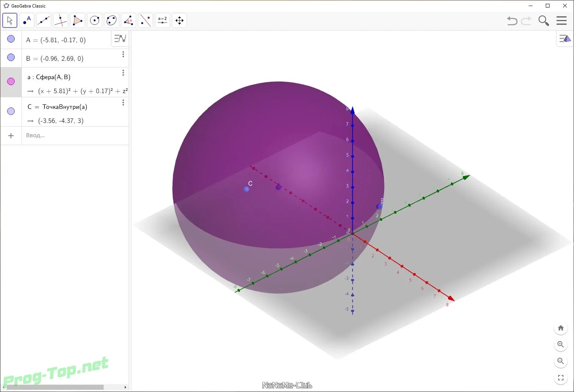Undo the last action

(512, 21)
